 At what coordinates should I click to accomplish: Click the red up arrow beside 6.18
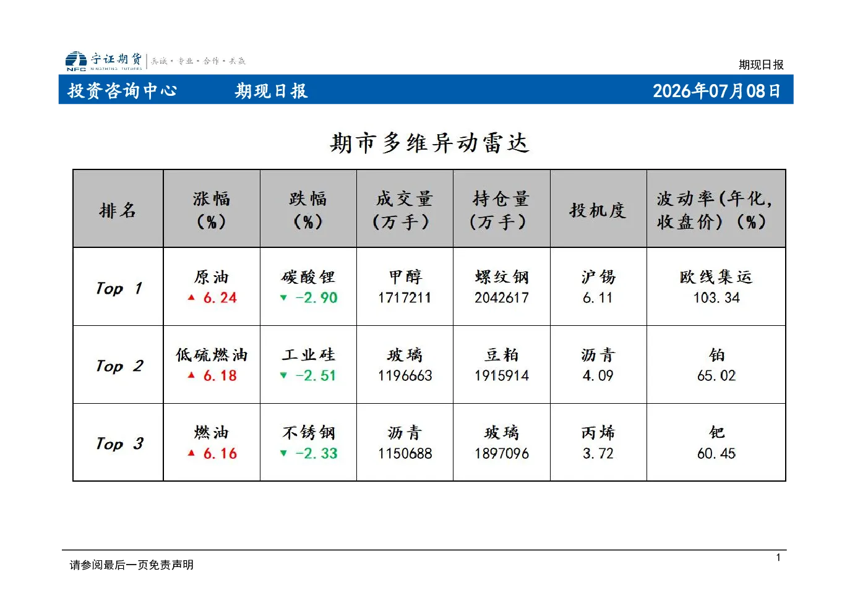point(191,375)
